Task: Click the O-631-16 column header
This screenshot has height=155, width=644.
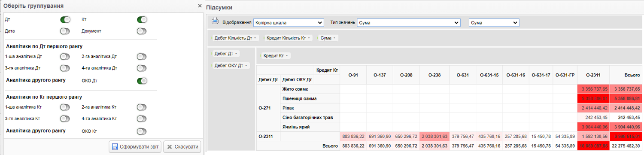Action: click(516, 75)
